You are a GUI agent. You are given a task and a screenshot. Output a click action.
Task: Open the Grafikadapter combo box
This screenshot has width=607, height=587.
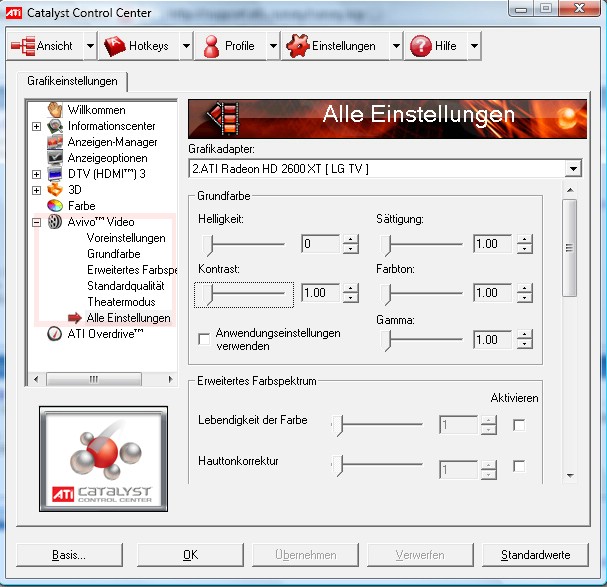(385, 169)
